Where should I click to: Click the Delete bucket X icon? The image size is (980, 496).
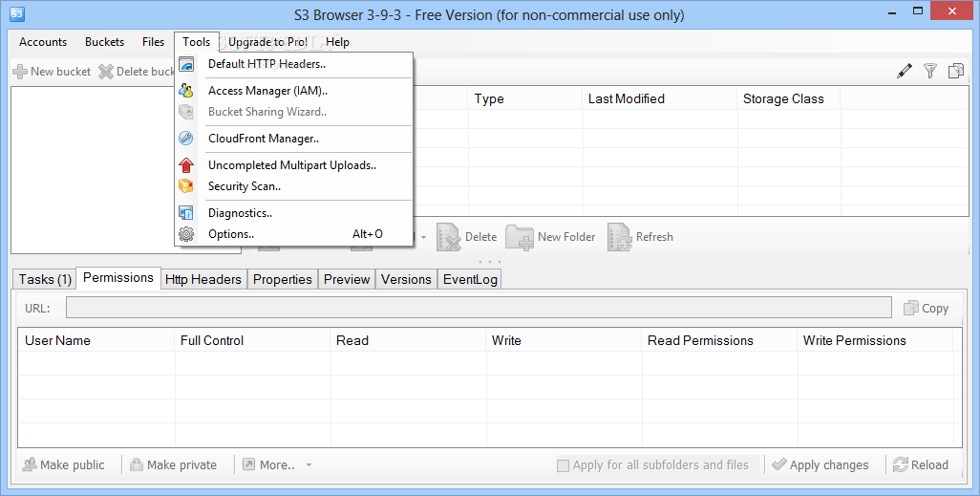[106, 72]
